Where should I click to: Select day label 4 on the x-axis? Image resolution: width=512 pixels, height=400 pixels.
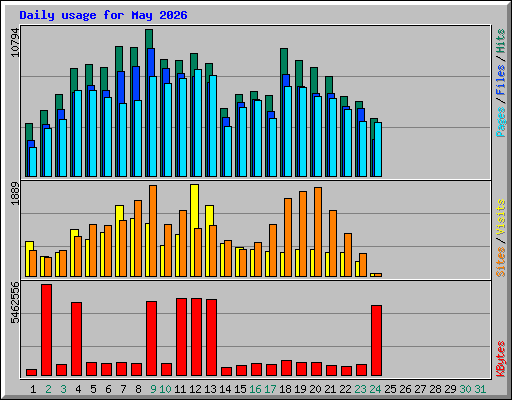[x=78, y=389]
